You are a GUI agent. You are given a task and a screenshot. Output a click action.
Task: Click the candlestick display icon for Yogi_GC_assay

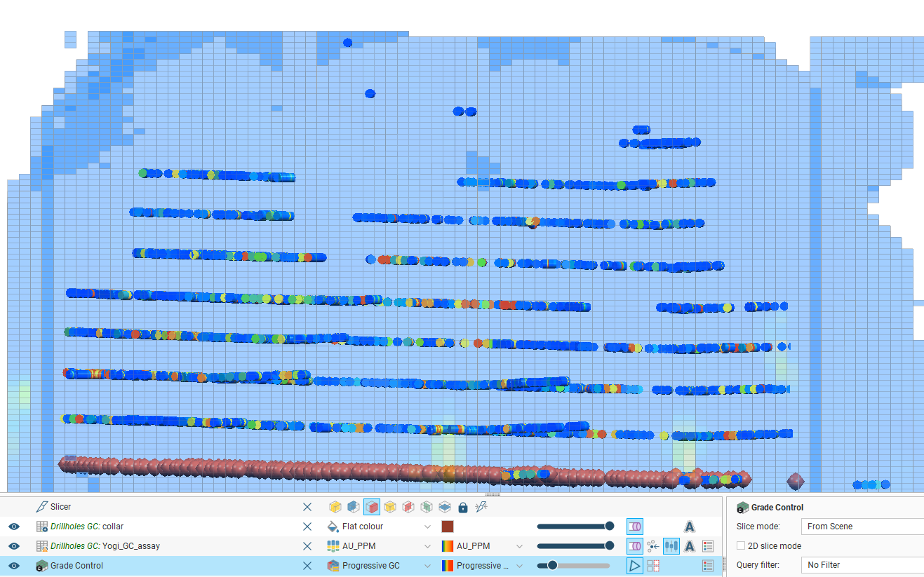671,546
